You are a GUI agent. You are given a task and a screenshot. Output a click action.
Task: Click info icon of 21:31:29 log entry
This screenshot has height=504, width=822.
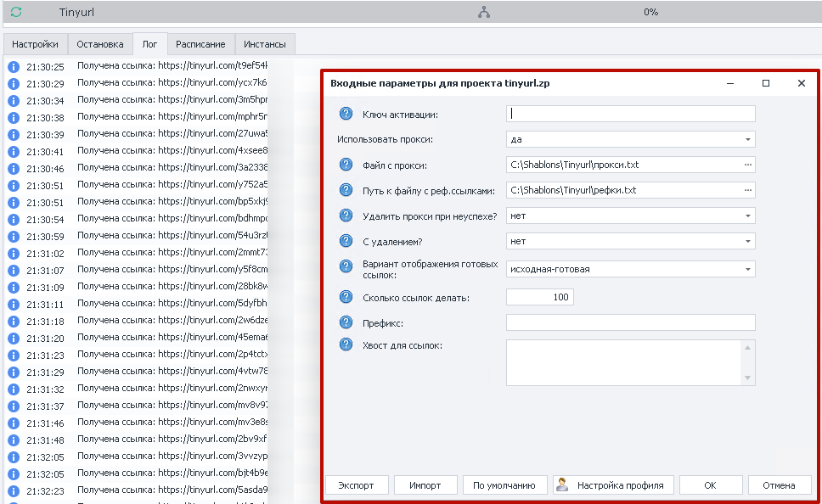click(x=14, y=372)
